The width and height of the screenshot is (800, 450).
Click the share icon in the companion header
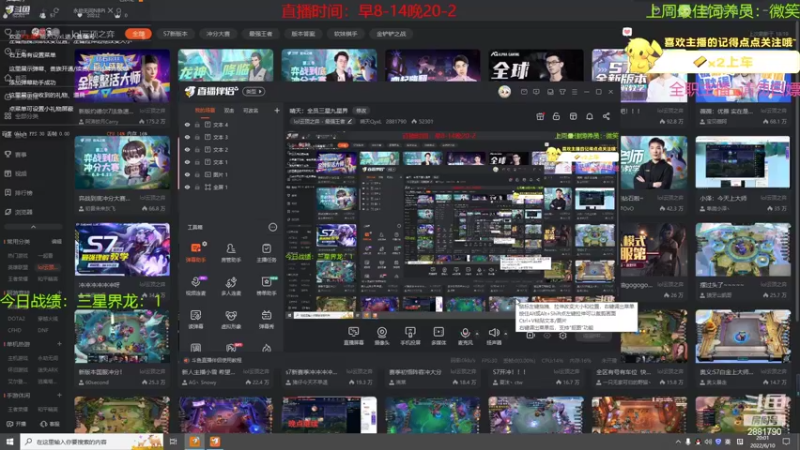pos(606,116)
